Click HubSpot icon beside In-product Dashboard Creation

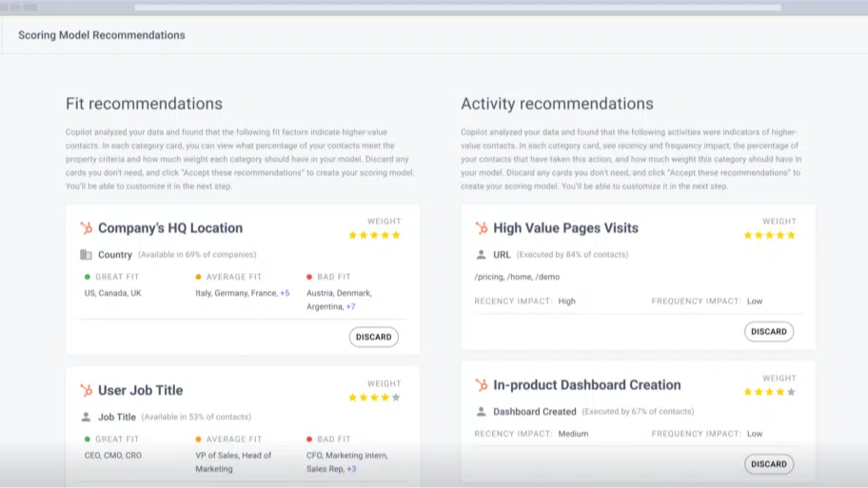click(481, 384)
